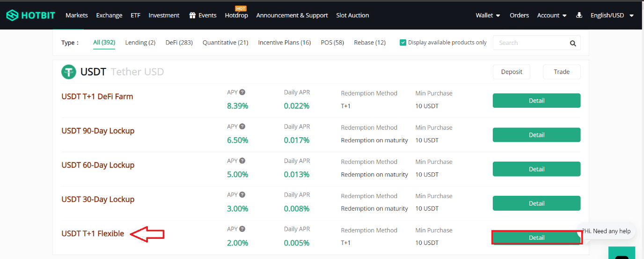Filter by POS (58)
The image size is (644, 259).
(x=332, y=42)
